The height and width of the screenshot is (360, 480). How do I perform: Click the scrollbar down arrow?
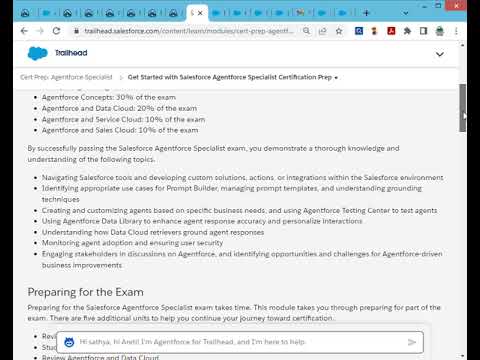[x=462, y=356]
